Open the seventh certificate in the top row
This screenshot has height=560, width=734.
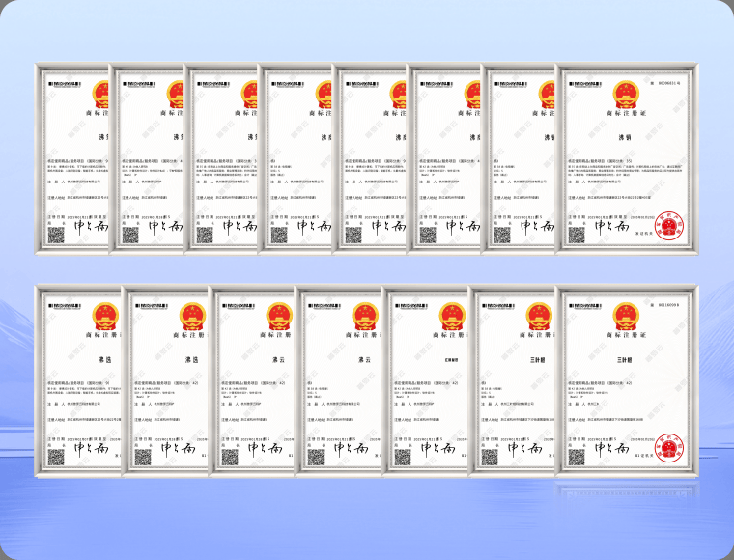pos(518,159)
